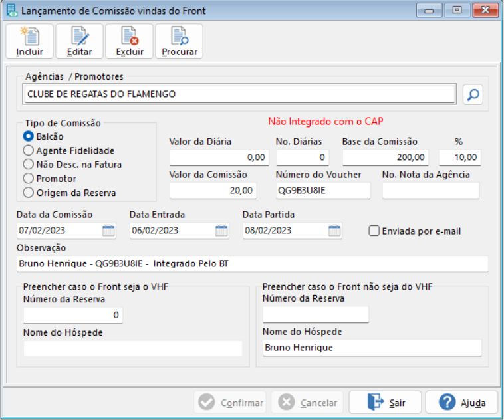Enable the Enviada por e-mail checkbox

point(374,231)
